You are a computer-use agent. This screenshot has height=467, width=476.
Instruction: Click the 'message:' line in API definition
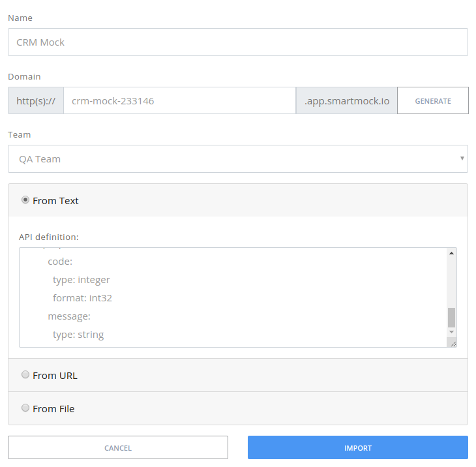[x=69, y=316]
